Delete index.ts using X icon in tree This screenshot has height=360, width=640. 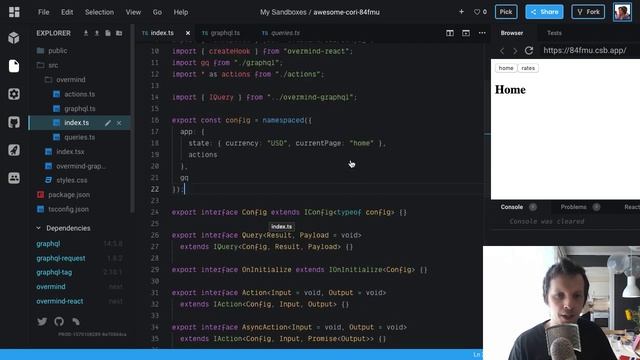coord(119,123)
